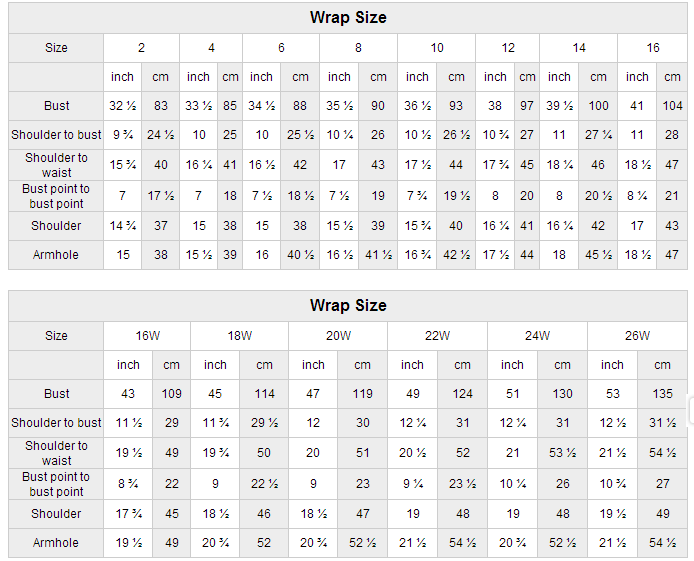Viewport: 694px width, 561px height.
Task: Click the size 10 column header
Action: tap(437, 48)
